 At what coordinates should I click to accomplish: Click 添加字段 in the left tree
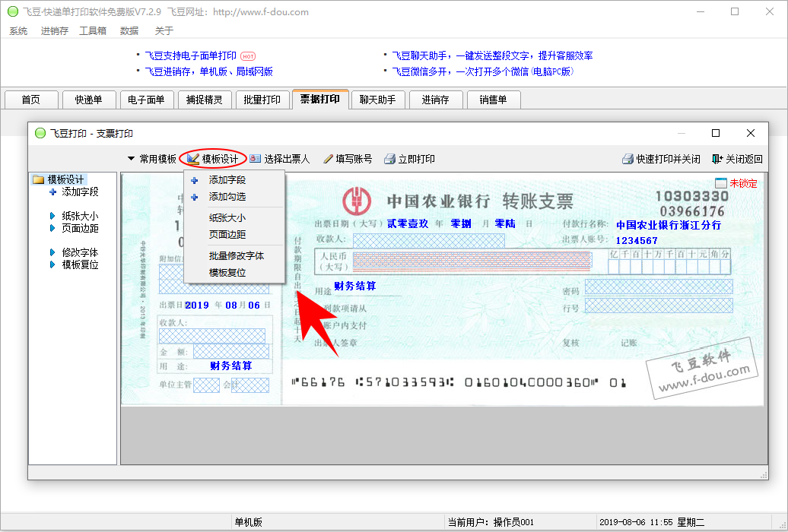click(x=75, y=192)
